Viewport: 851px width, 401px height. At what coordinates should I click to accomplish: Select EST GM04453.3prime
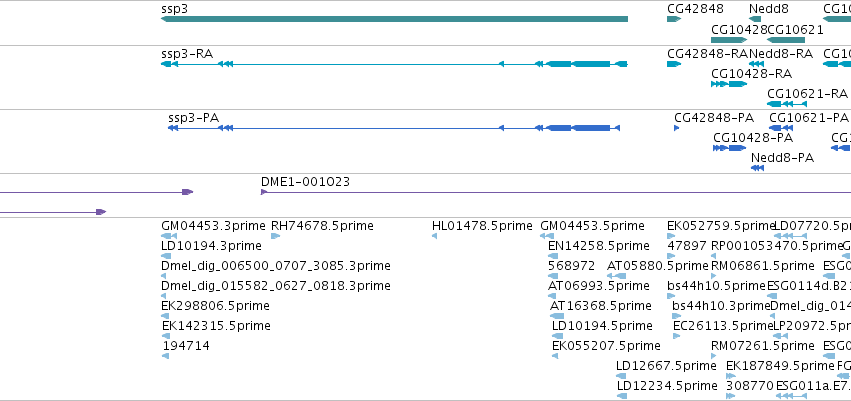point(213,226)
